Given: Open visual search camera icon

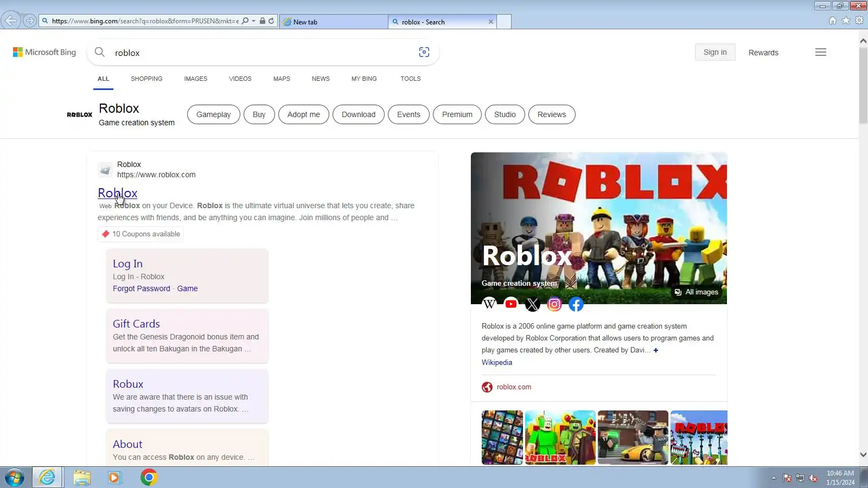Looking at the screenshot, I should tap(424, 52).
